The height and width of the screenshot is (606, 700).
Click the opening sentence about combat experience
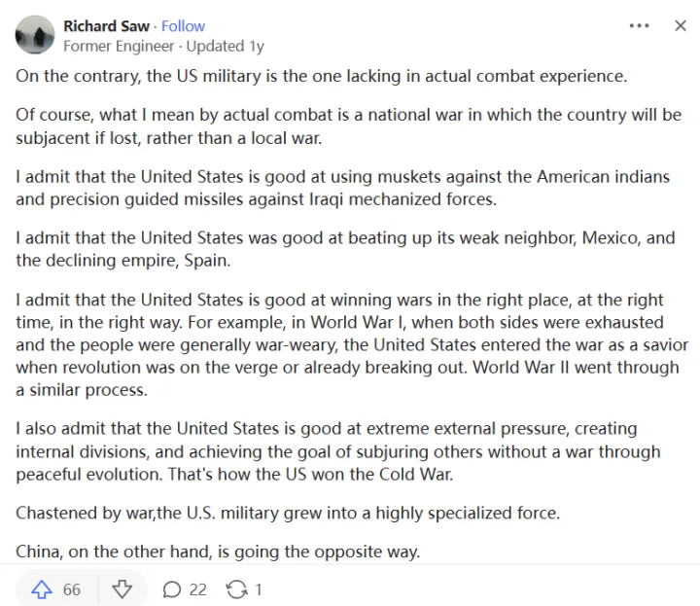point(321,76)
